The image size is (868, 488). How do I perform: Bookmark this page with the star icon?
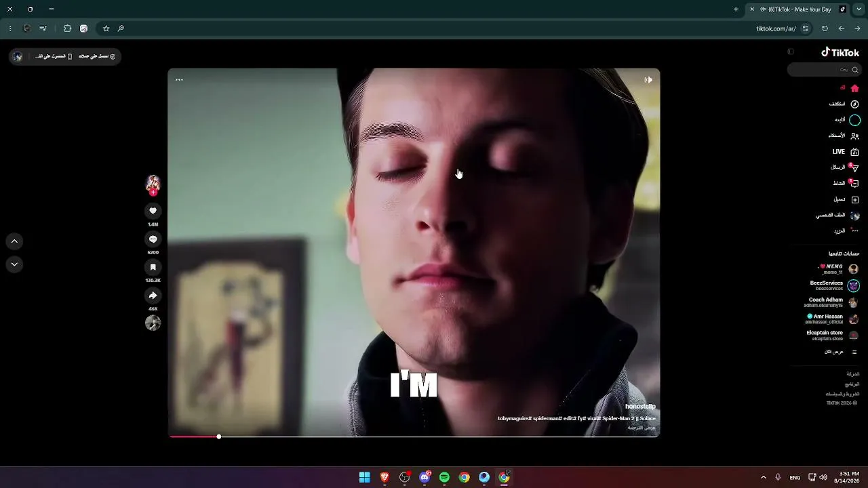tap(106, 28)
